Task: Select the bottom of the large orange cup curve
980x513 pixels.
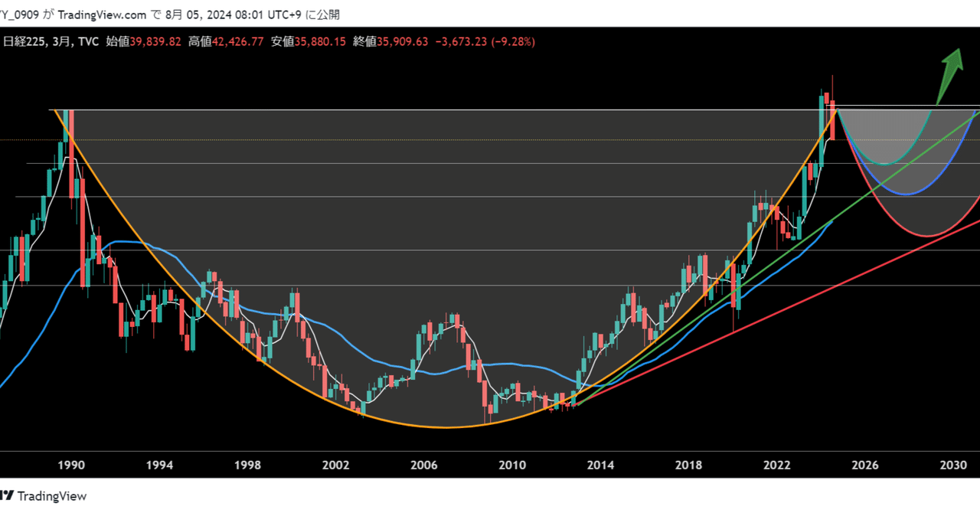Action: (x=448, y=427)
